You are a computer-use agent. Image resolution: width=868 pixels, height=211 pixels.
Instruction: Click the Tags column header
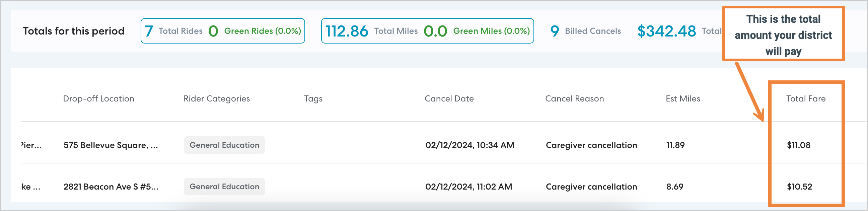pyautogui.click(x=313, y=99)
